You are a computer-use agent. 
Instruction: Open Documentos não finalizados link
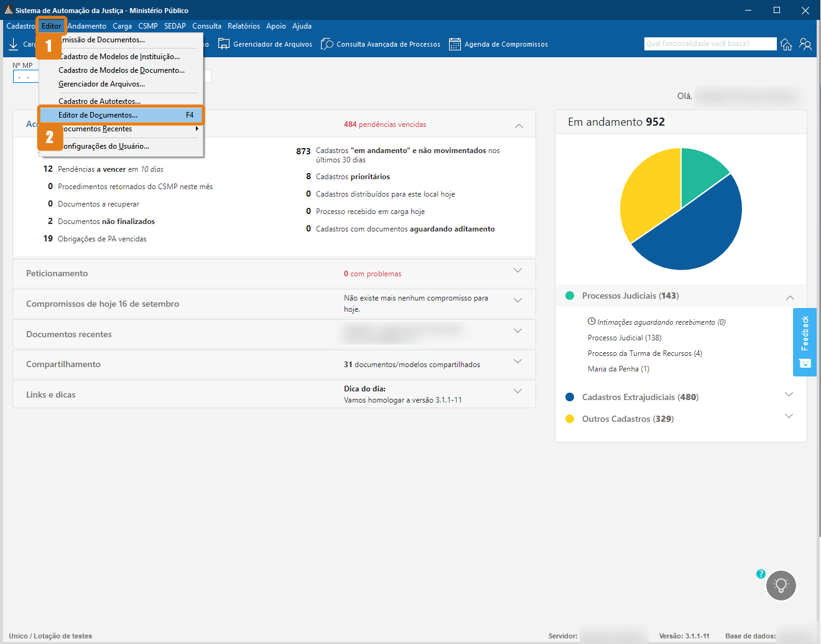[x=106, y=222]
